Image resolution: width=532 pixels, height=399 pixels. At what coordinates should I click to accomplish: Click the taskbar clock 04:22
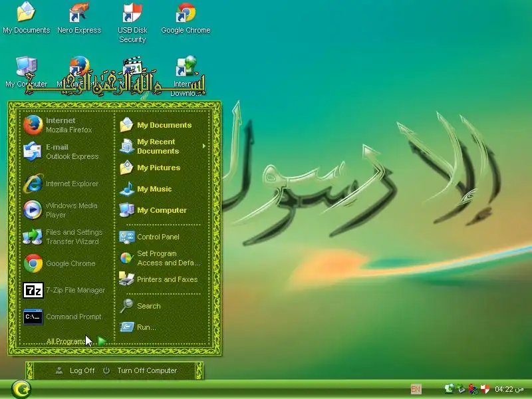pos(509,389)
